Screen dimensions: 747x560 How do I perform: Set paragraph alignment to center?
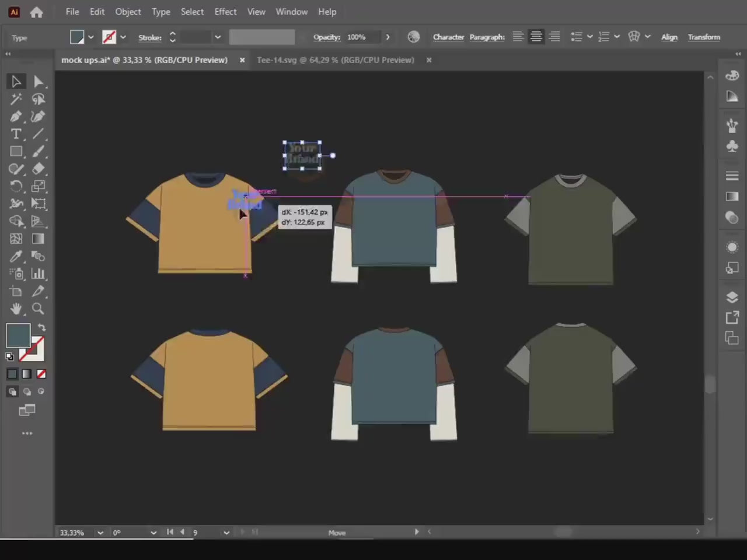point(536,37)
